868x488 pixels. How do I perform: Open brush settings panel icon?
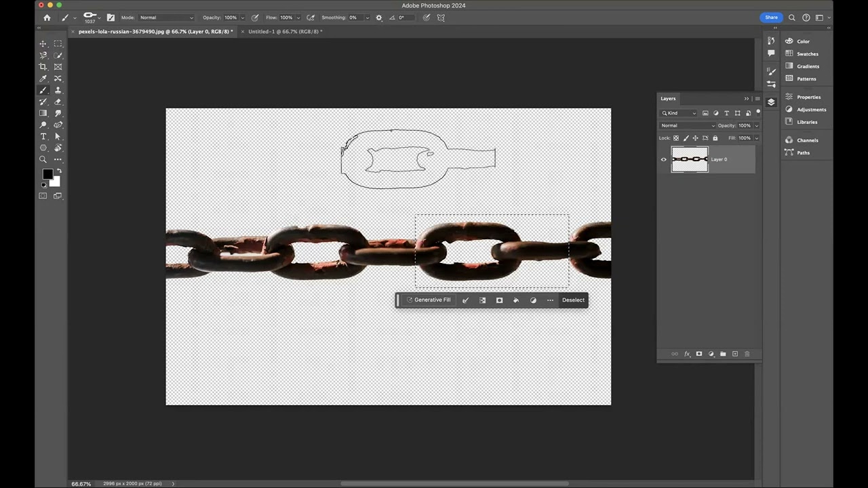pos(111,18)
